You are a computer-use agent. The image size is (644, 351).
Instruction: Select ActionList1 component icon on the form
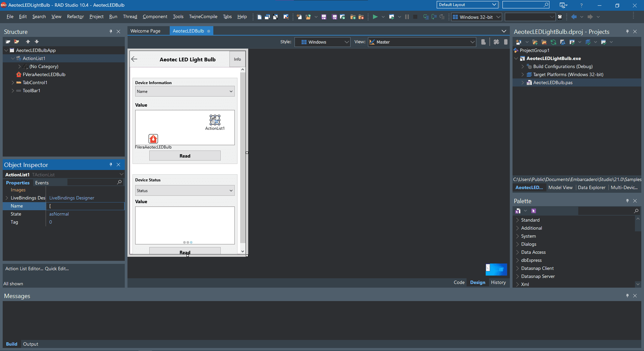[215, 120]
